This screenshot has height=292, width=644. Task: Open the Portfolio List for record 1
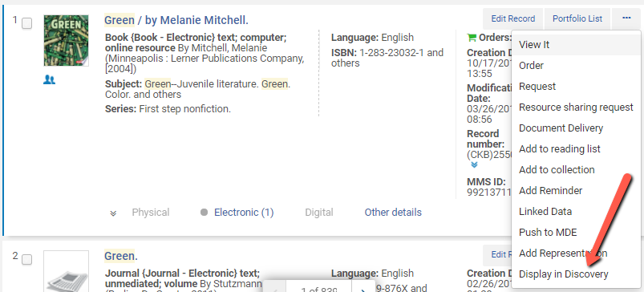click(x=577, y=18)
